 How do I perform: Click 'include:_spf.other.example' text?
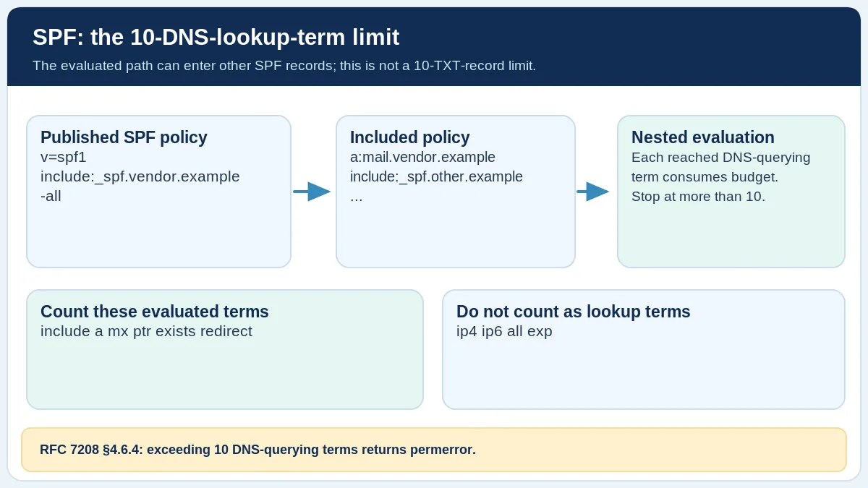tap(436, 176)
